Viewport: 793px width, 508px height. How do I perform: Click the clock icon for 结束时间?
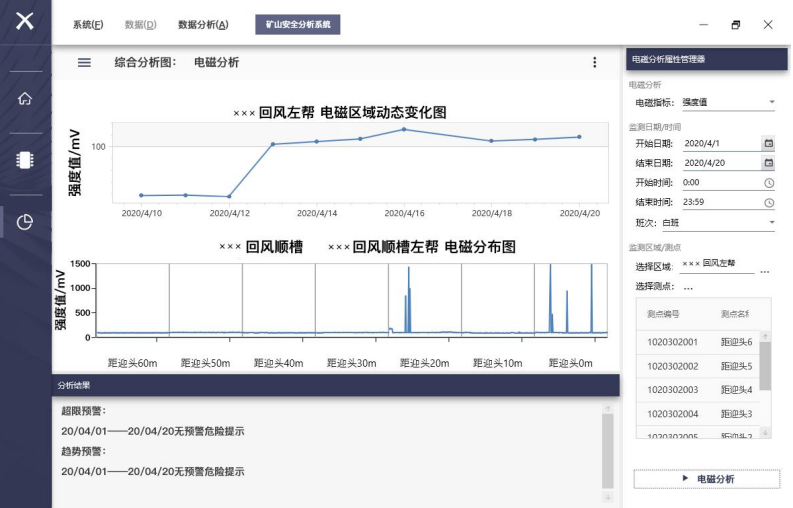(x=768, y=202)
